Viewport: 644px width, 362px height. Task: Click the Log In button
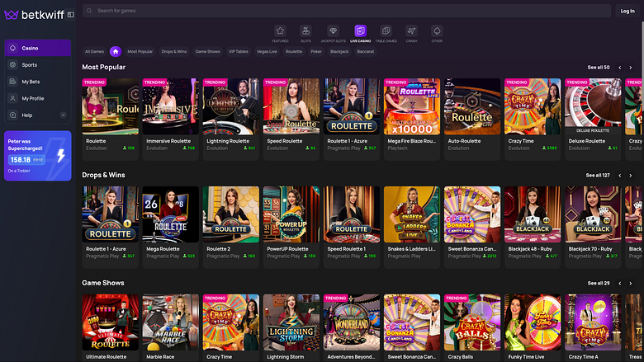click(627, 11)
